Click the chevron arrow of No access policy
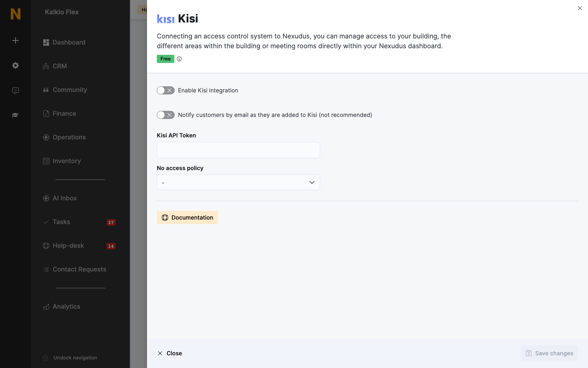This screenshot has width=588, height=368. pyautogui.click(x=312, y=182)
